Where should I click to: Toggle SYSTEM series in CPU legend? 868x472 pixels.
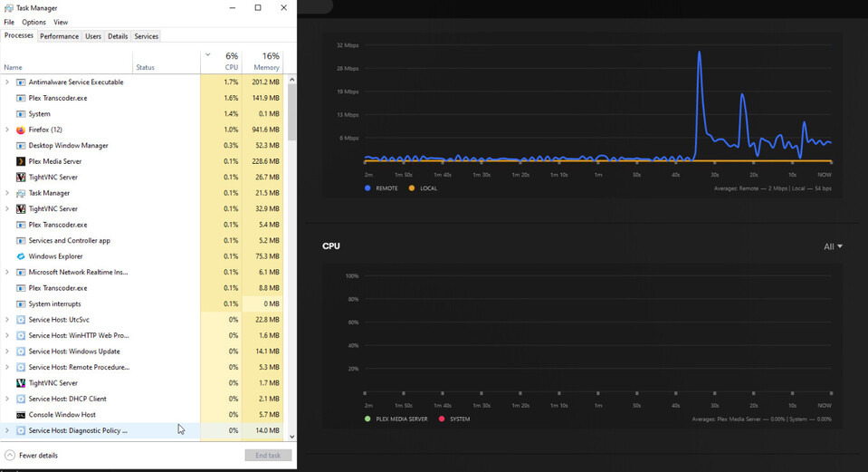tap(454, 419)
